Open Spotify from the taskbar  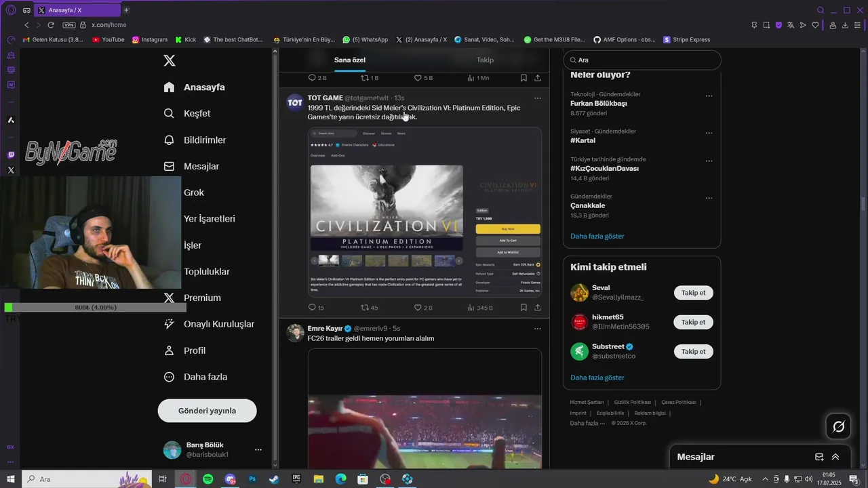[208, 479]
